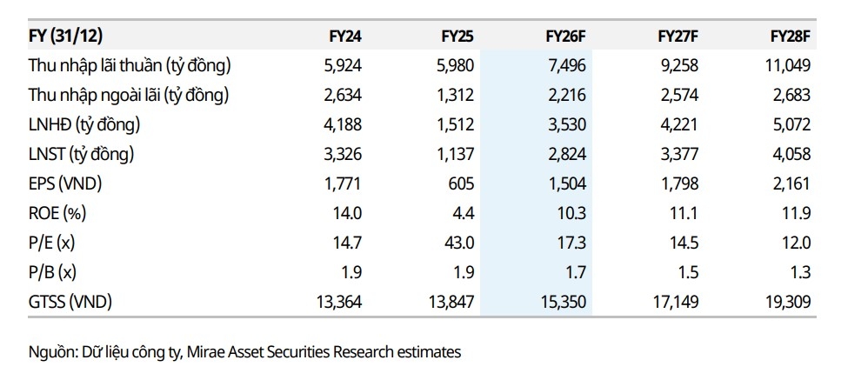Select the Thu nhập ngoài lãi row label
The width and height of the screenshot is (868, 380).
tap(128, 95)
